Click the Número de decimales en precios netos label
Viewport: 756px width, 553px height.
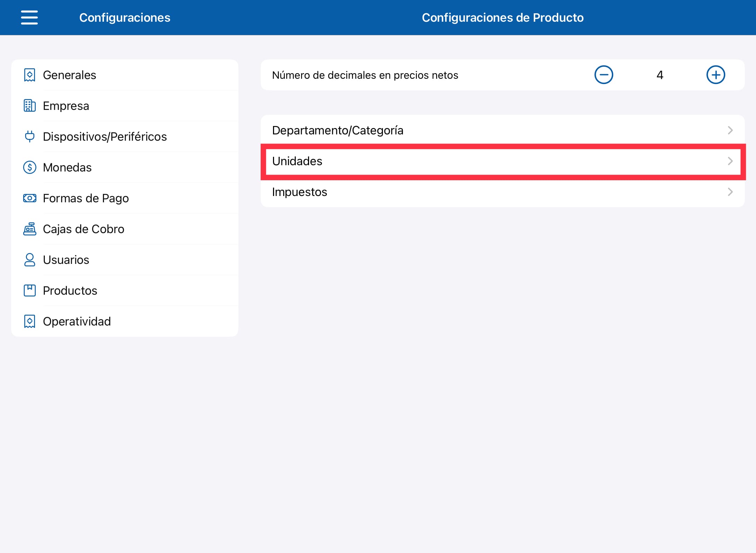click(x=365, y=75)
